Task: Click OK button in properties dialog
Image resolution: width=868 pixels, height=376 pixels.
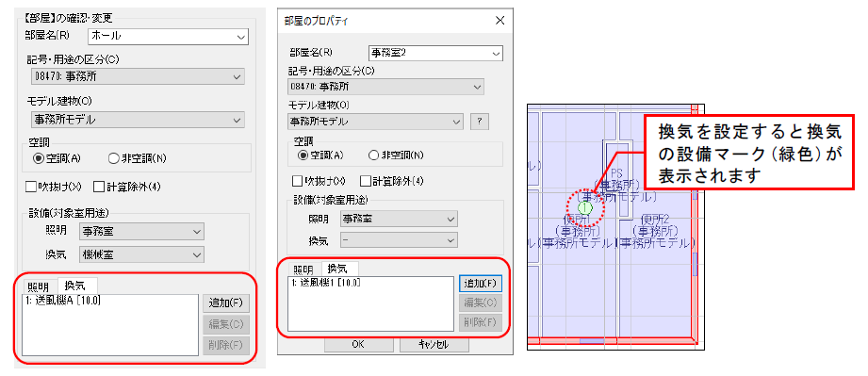Action: click(358, 345)
